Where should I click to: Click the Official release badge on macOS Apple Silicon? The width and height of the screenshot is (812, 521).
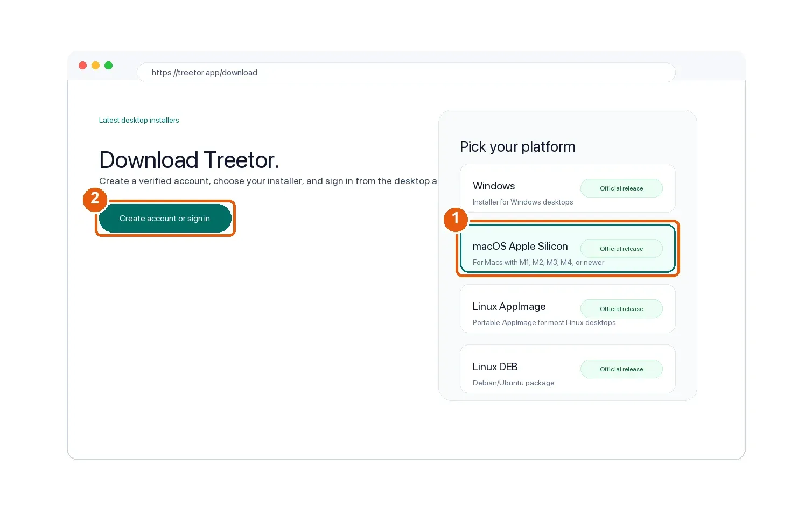click(621, 249)
